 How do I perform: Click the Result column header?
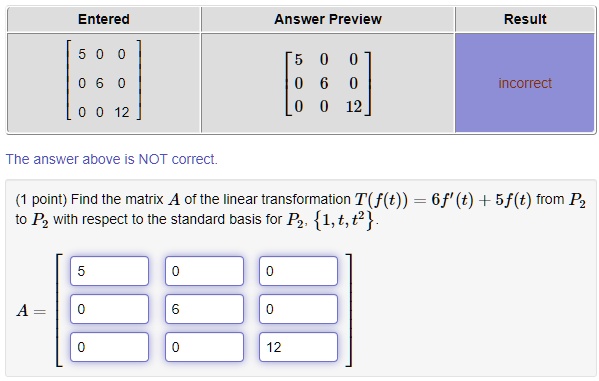[525, 19]
